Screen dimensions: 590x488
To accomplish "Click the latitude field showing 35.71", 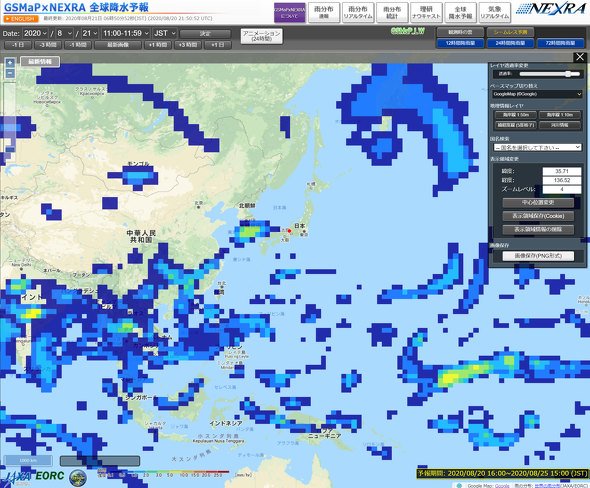I will [x=562, y=171].
